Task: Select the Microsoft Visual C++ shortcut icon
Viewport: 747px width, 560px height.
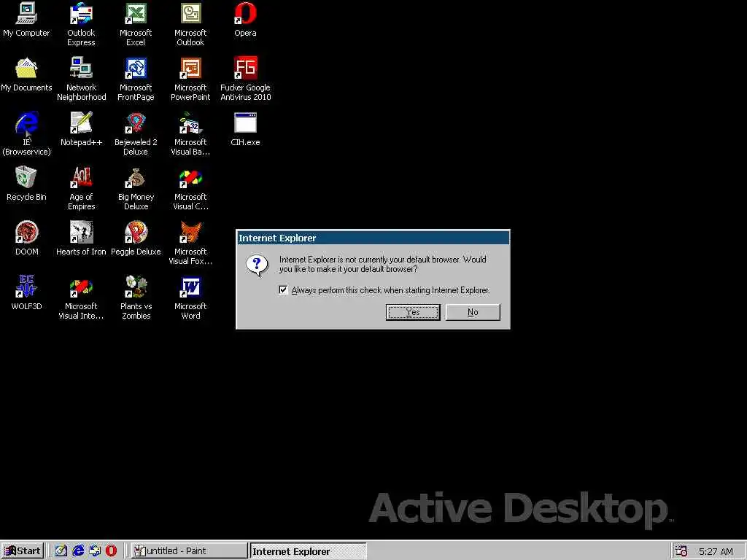Action: point(190,178)
